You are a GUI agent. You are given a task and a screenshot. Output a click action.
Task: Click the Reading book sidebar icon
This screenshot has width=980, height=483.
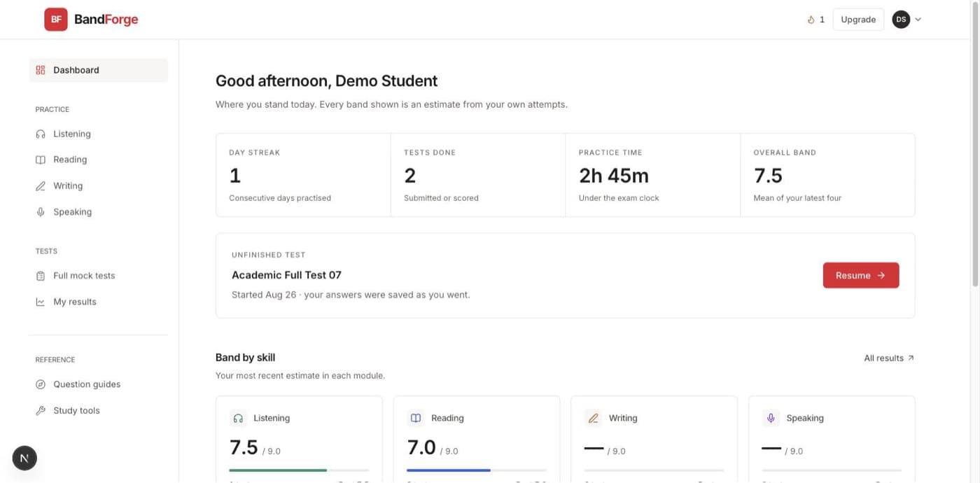point(41,160)
